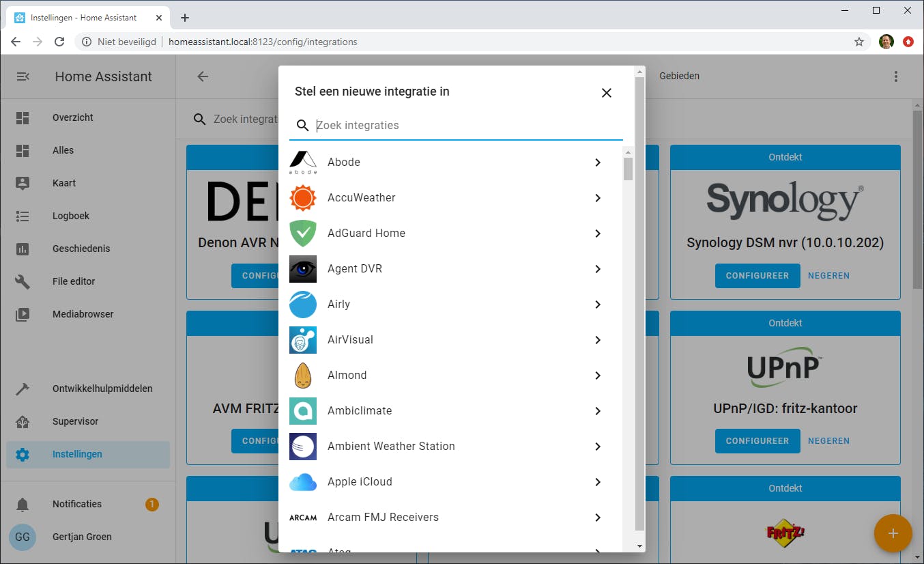Open Instellingen gear icon
The width and height of the screenshot is (924, 564).
pos(23,454)
